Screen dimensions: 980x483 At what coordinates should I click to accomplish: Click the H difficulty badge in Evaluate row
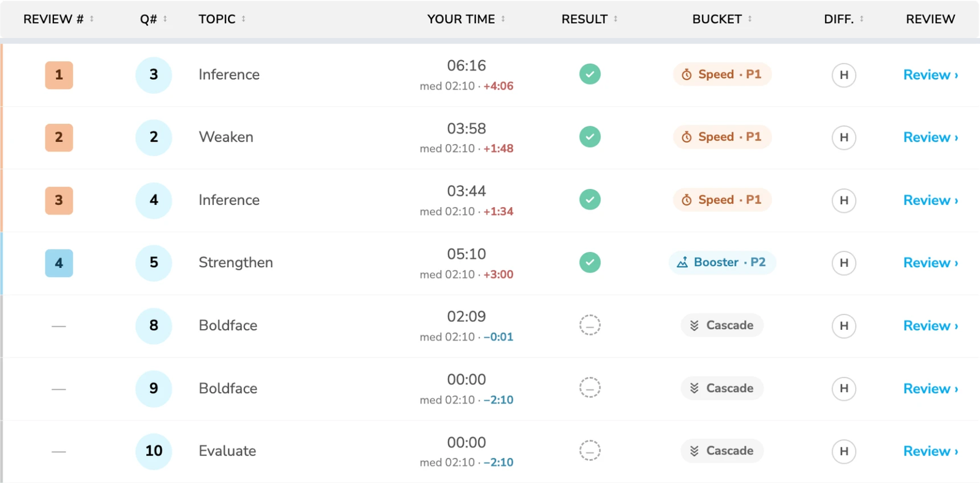pyautogui.click(x=843, y=451)
